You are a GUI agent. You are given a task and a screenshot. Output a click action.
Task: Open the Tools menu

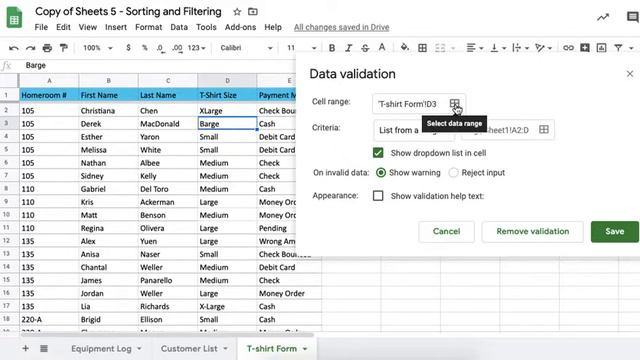click(206, 27)
